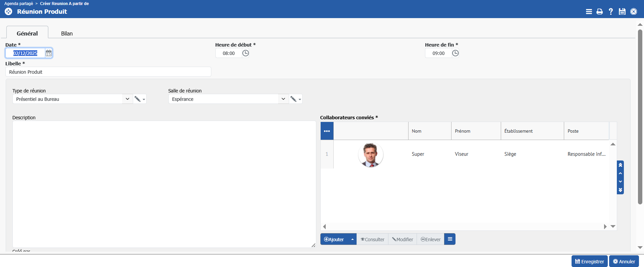The height and width of the screenshot is (267, 644).
Task: Click the Annuler button
Action: point(624,261)
